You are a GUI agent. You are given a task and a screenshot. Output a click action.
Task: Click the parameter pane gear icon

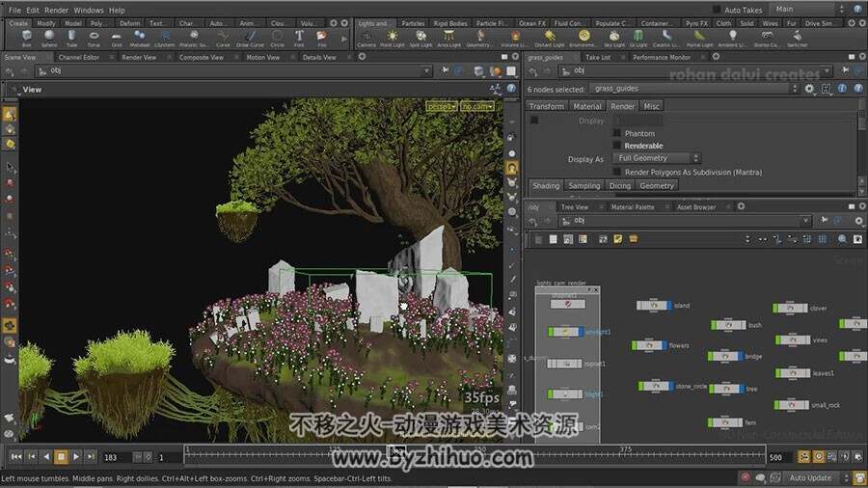point(809,89)
